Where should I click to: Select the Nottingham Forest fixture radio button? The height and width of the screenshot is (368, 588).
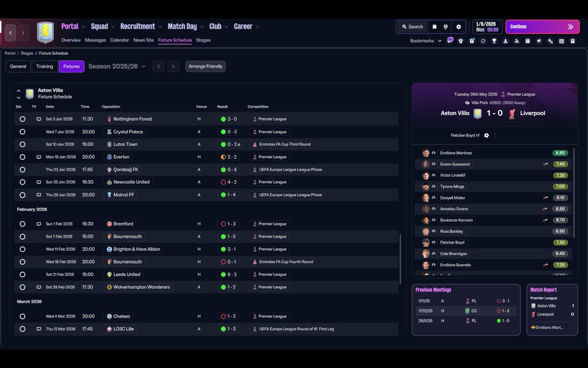pyautogui.click(x=22, y=119)
